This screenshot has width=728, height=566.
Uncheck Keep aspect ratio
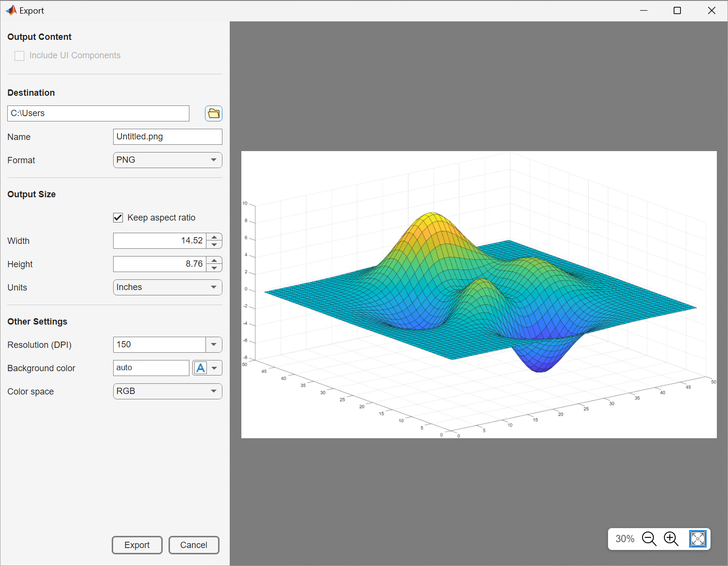[x=118, y=218]
